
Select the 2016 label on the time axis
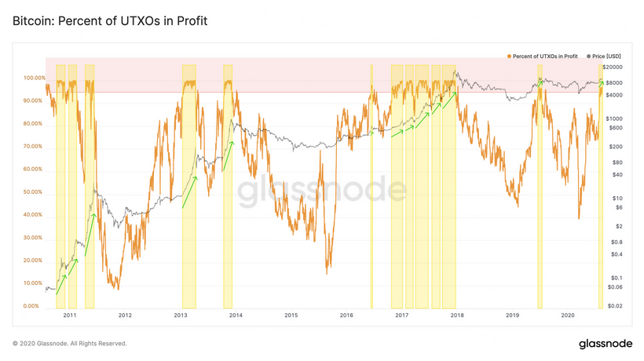click(346, 315)
